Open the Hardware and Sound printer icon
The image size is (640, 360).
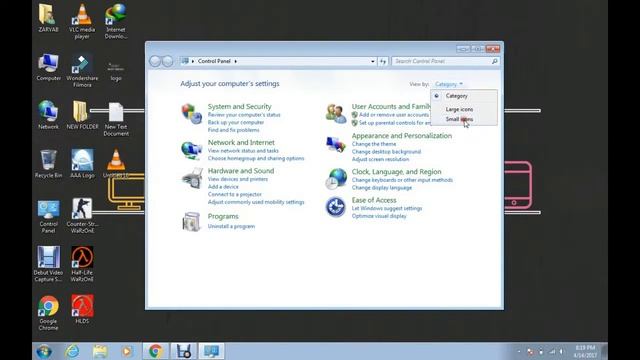click(x=192, y=178)
